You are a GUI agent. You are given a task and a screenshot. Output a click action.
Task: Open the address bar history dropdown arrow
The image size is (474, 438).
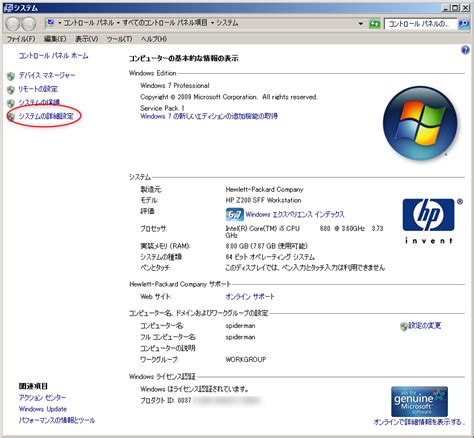(361, 23)
